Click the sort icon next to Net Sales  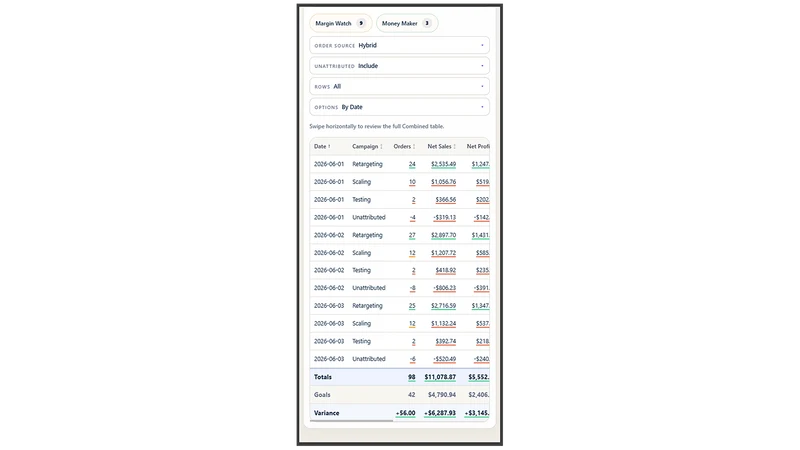[x=455, y=146]
